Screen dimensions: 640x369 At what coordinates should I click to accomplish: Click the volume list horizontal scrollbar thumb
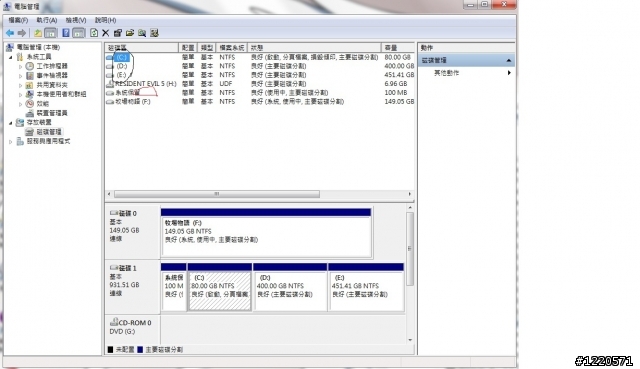217,194
